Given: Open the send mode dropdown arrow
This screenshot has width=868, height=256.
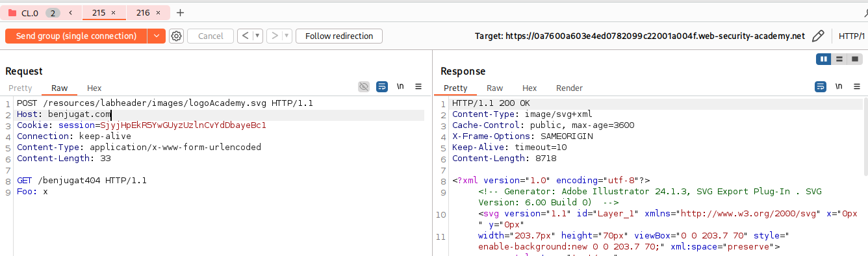Looking at the screenshot, I should point(157,36).
